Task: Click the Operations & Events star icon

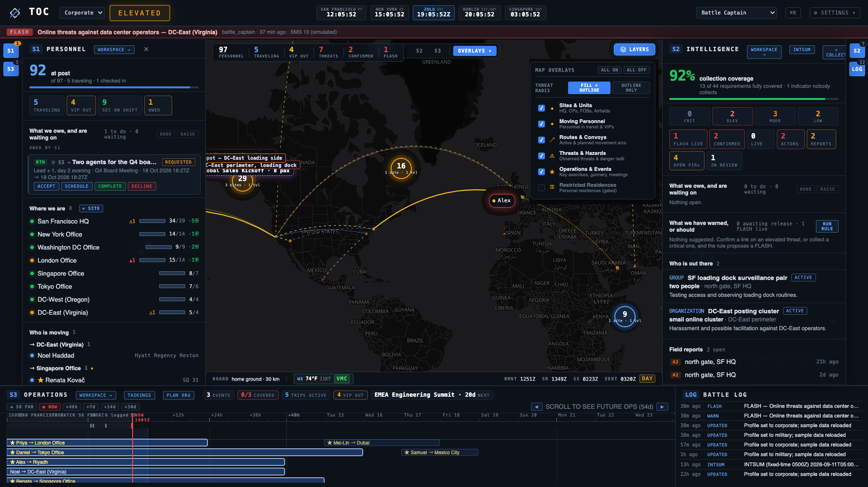Action: click(x=552, y=172)
